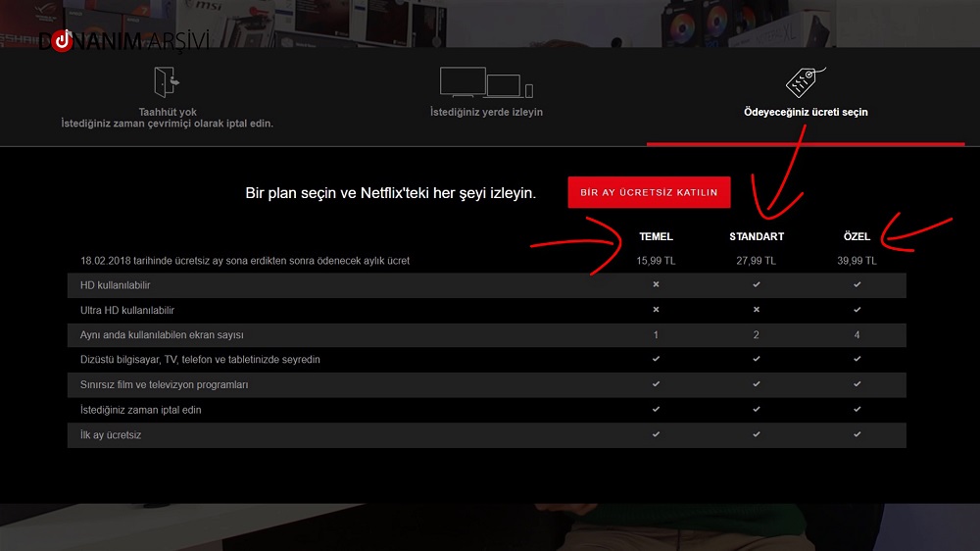Select the Ödeyeceğiniz ücreti seçin tab

pyautogui.click(x=806, y=112)
